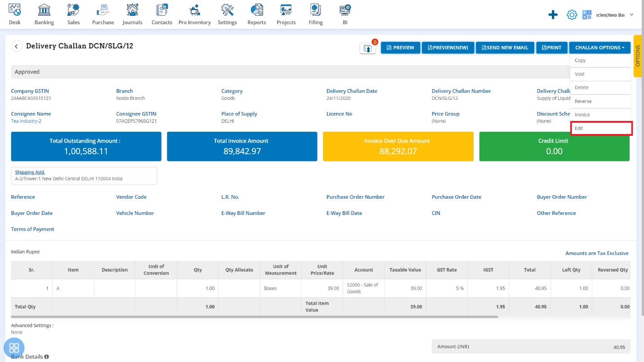The height and width of the screenshot is (362, 644).
Task: Click the Invoice Over Due Amount card
Action: point(398,147)
